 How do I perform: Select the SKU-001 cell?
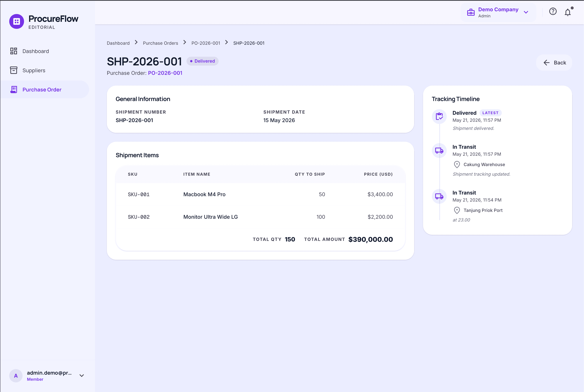[x=139, y=194]
